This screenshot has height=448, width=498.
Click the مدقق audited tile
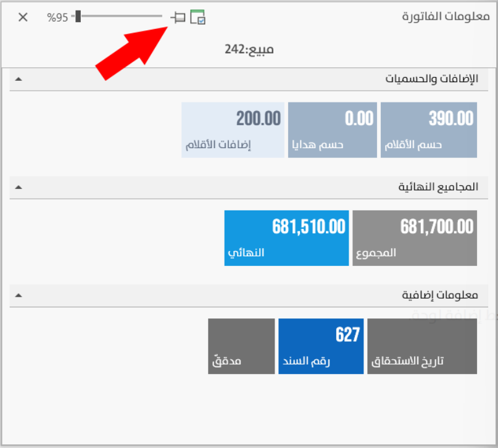pyautogui.click(x=241, y=346)
